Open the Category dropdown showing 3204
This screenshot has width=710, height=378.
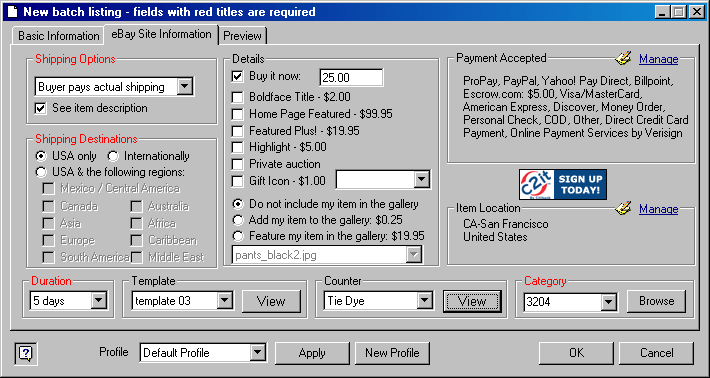tap(609, 301)
